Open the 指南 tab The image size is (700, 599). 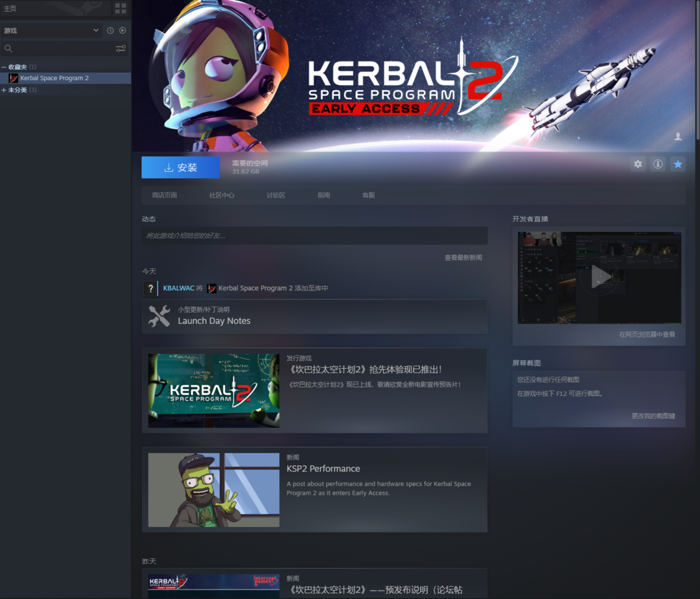tap(323, 195)
